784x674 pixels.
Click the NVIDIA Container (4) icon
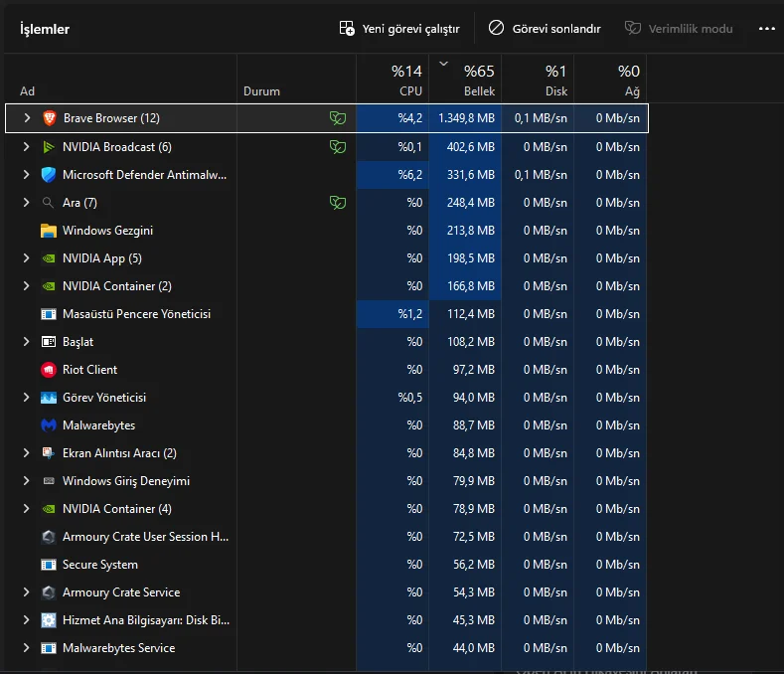pyautogui.click(x=49, y=509)
